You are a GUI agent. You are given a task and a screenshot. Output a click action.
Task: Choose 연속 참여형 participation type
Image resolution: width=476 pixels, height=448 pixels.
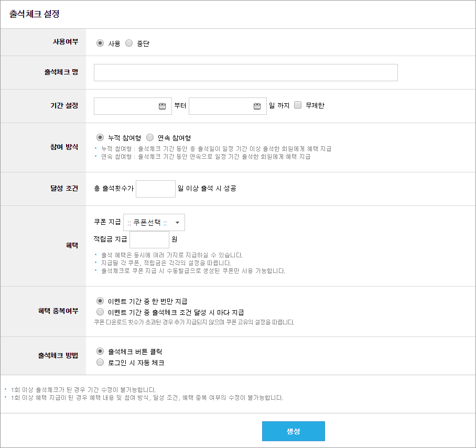pyautogui.click(x=150, y=137)
